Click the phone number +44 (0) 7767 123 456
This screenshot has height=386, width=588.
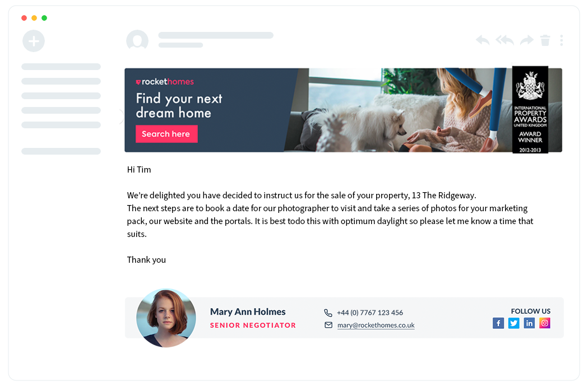pos(370,313)
